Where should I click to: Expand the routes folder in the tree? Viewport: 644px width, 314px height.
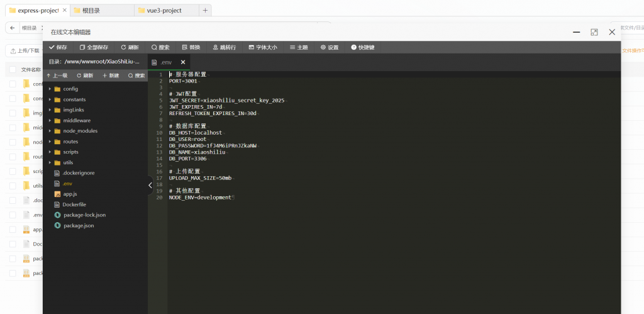50,142
